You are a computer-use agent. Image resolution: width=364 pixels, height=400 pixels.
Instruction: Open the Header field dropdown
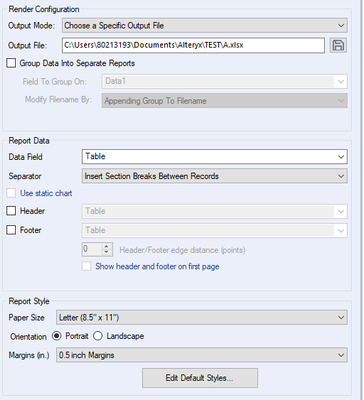click(x=215, y=211)
